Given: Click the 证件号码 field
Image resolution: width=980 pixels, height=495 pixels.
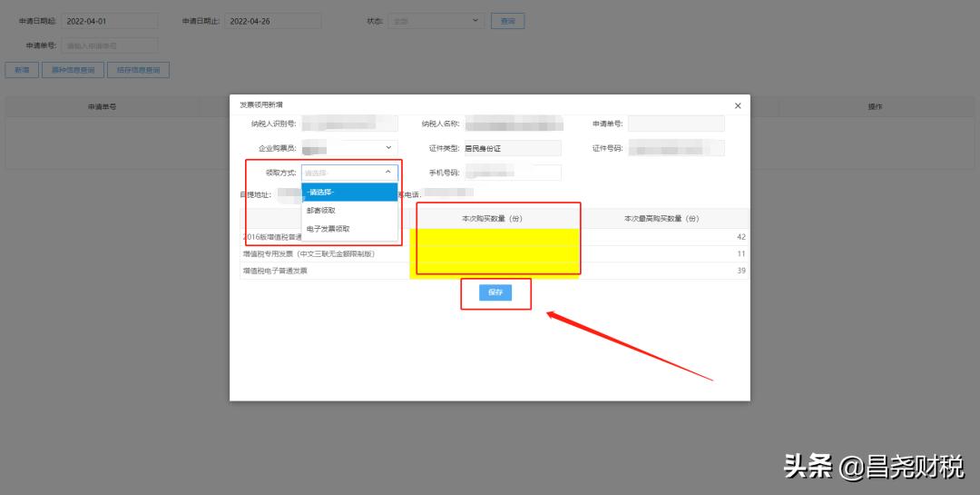Looking at the screenshot, I should (x=676, y=148).
